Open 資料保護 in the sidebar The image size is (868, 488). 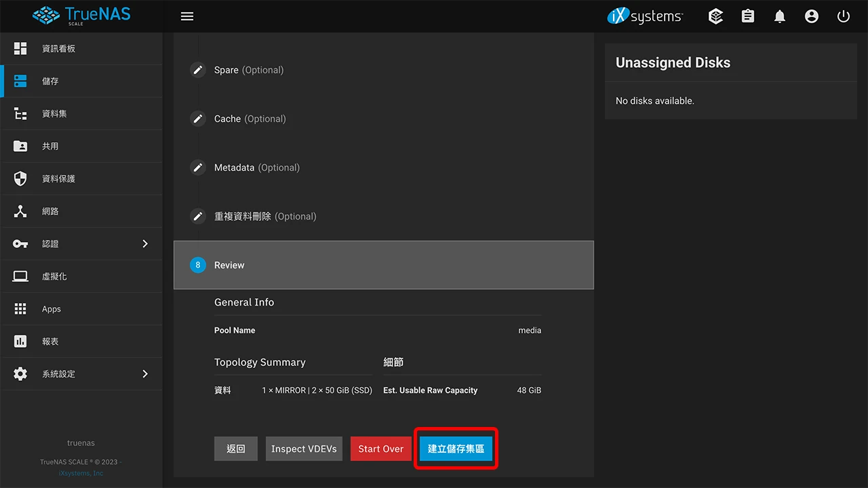tap(58, 179)
